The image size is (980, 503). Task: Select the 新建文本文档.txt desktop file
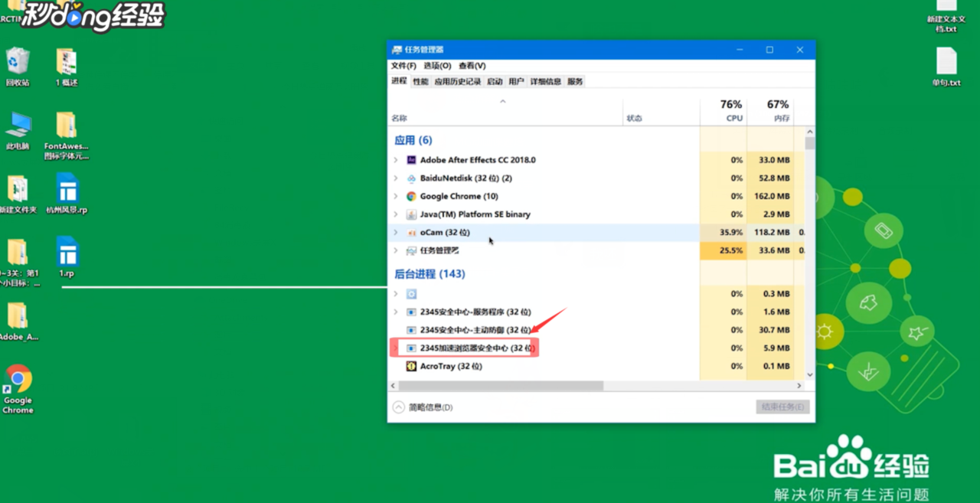[946, 17]
